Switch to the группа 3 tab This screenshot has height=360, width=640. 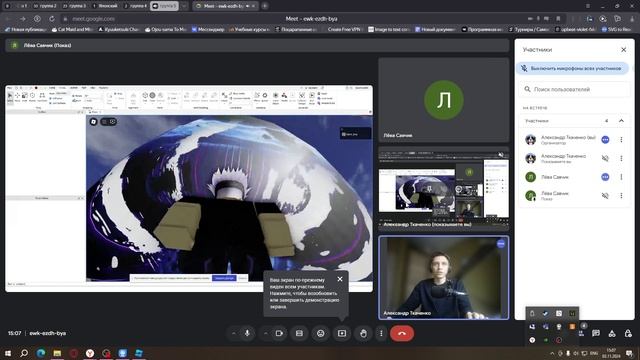click(75, 6)
